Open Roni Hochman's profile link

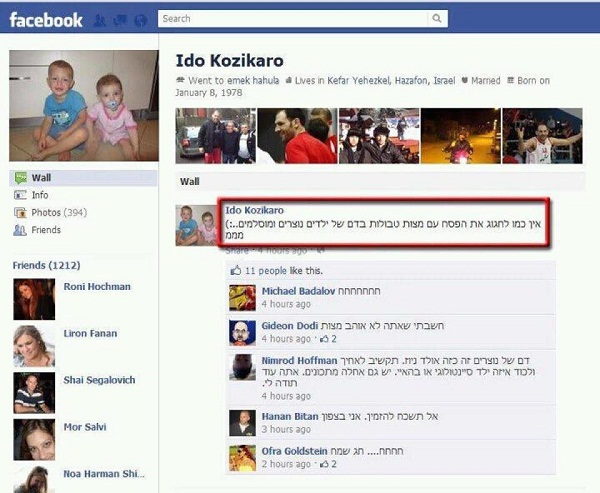(x=97, y=287)
